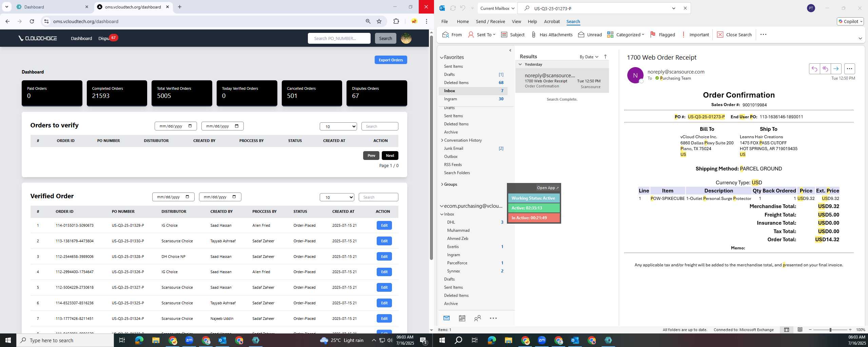Switch to Reading view in status bar

[x=800, y=330]
